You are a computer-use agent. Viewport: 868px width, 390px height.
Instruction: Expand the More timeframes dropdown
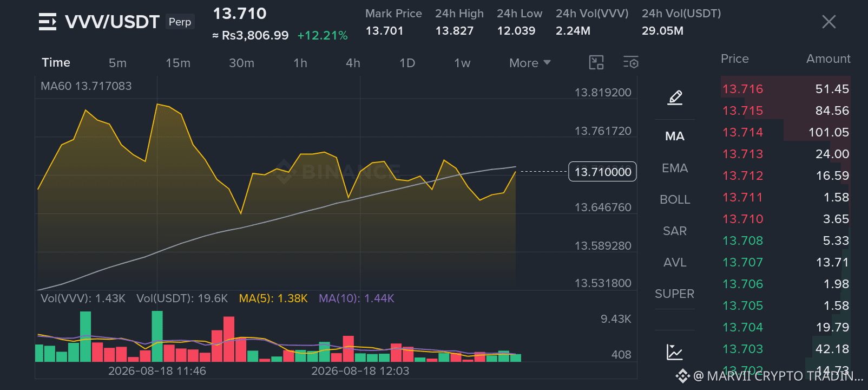530,63
